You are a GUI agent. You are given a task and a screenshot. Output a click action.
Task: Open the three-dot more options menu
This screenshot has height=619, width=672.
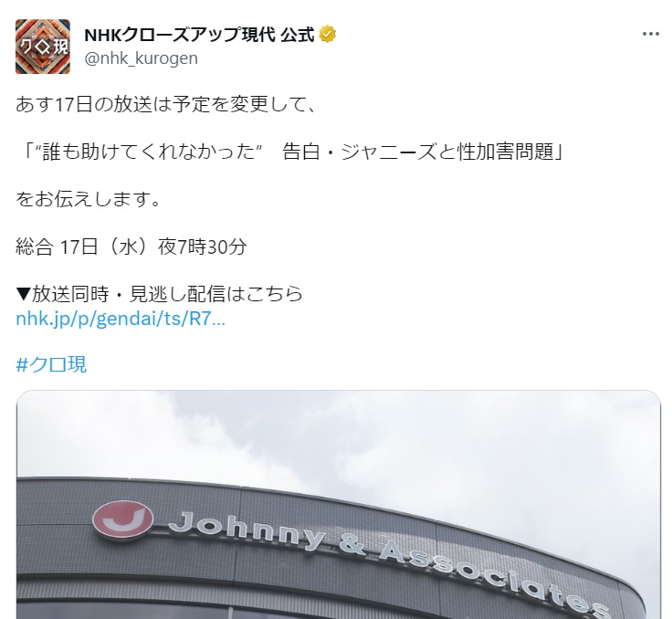click(651, 34)
